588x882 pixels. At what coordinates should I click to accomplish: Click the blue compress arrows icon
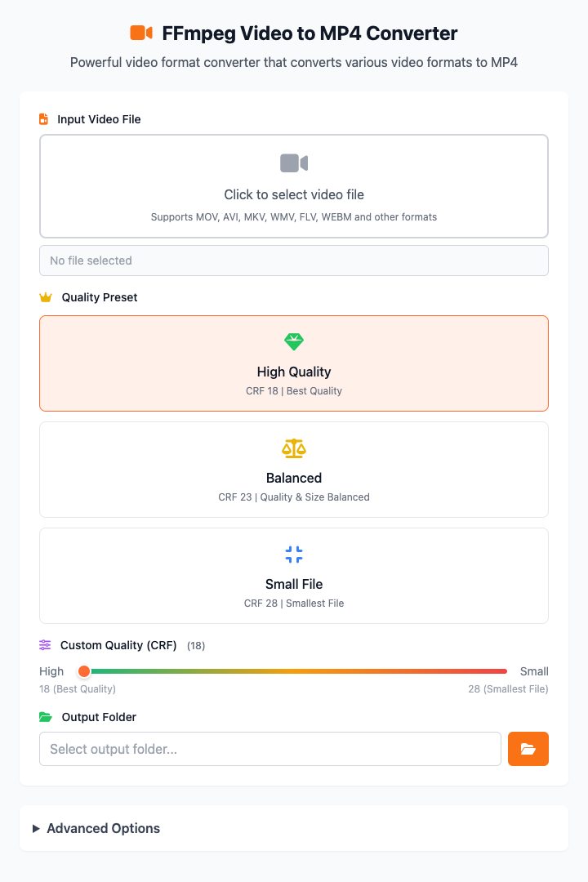(x=294, y=555)
